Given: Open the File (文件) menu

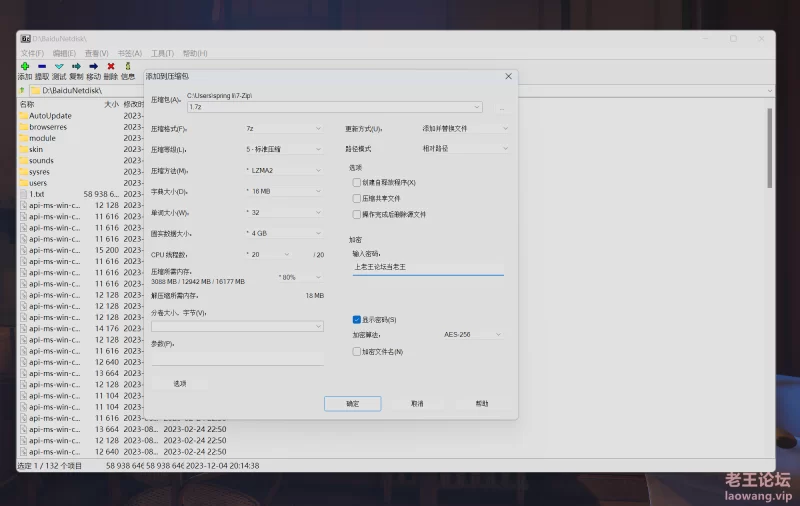Looking at the screenshot, I should (x=32, y=53).
